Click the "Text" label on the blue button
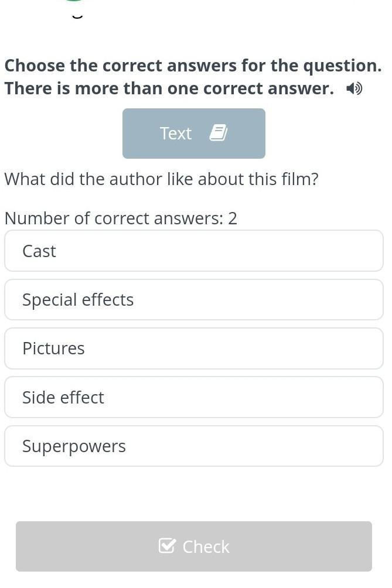This screenshot has width=392, height=588. pyautogui.click(x=176, y=134)
